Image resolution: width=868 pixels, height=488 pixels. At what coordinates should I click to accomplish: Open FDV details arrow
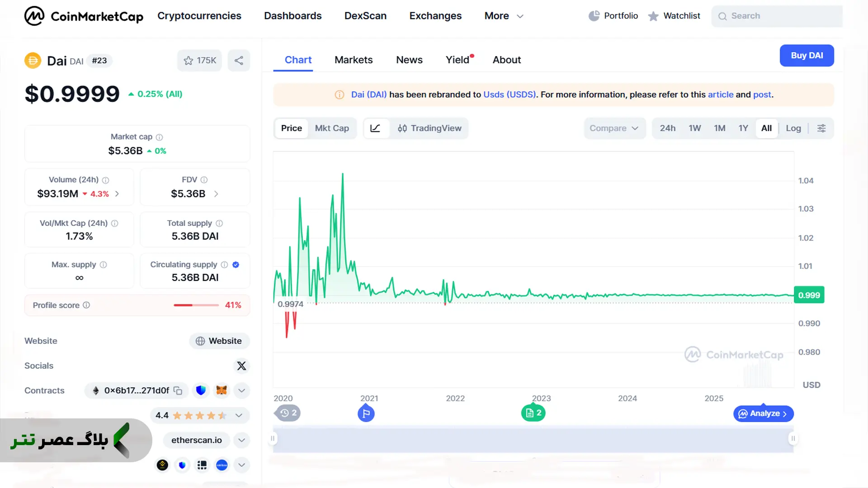click(216, 194)
